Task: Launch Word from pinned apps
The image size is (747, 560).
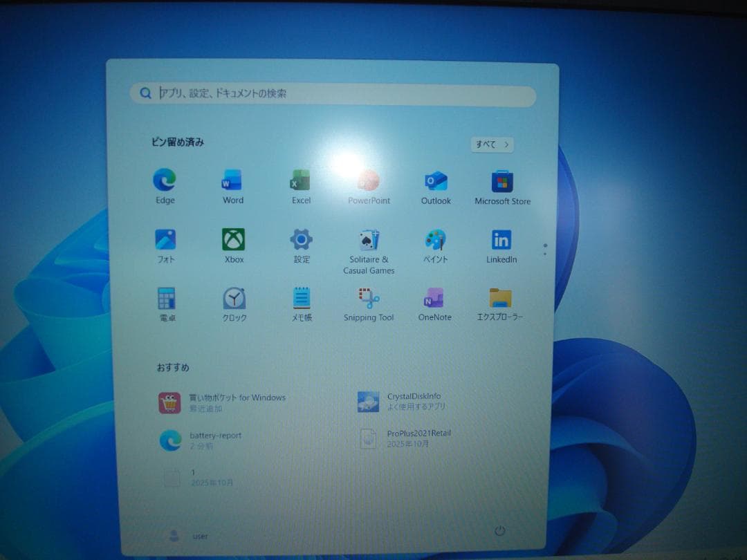Action: (233, 186)
